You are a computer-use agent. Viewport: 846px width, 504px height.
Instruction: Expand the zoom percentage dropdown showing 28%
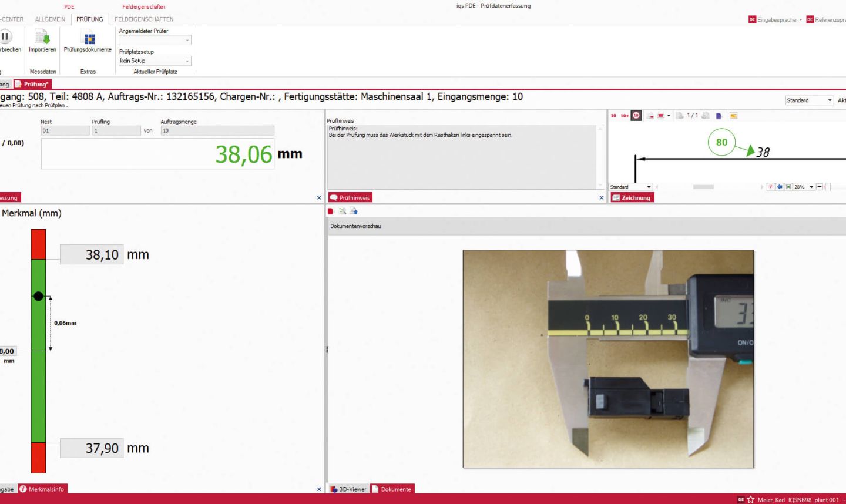pos(811,187)
